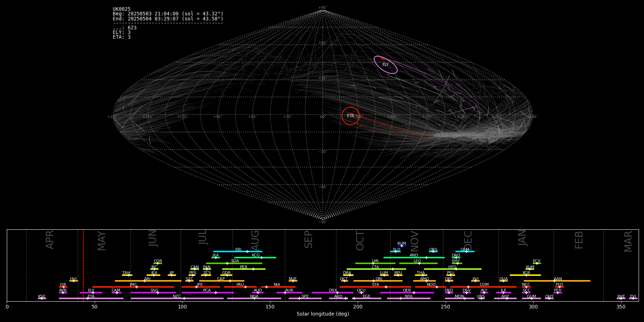Click the 'ELY: 3' count in header
644x322 pixels.
point(122,33)
